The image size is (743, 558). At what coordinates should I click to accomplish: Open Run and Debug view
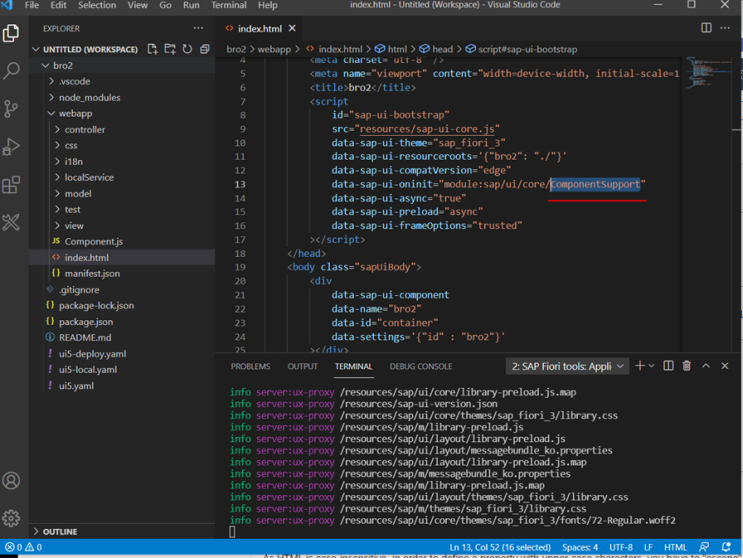click(x=11, y=147)
